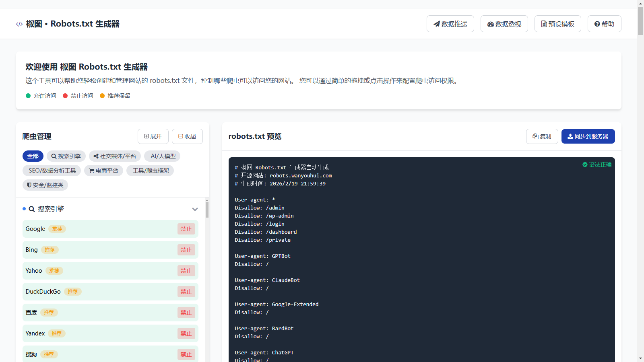The image size is (644, 362).
Task: Expand all crawler groups with 展开
Action: tap(153, 136)
